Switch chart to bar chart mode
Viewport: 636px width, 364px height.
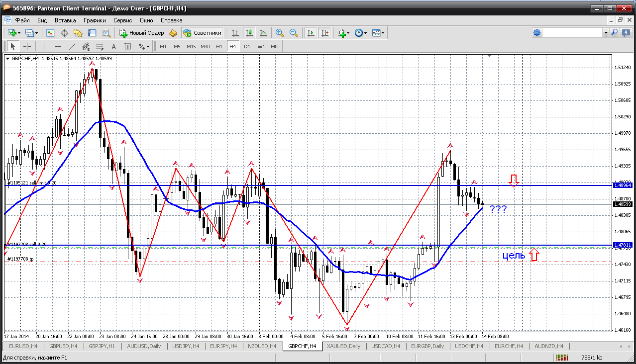pos(235,33)
